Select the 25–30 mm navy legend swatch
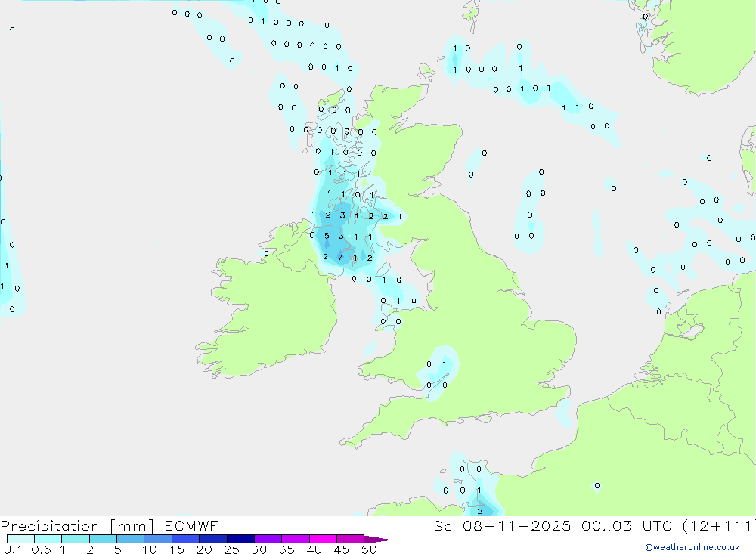The height and width of the screenshot is (554, 756). tap(240, 539)
